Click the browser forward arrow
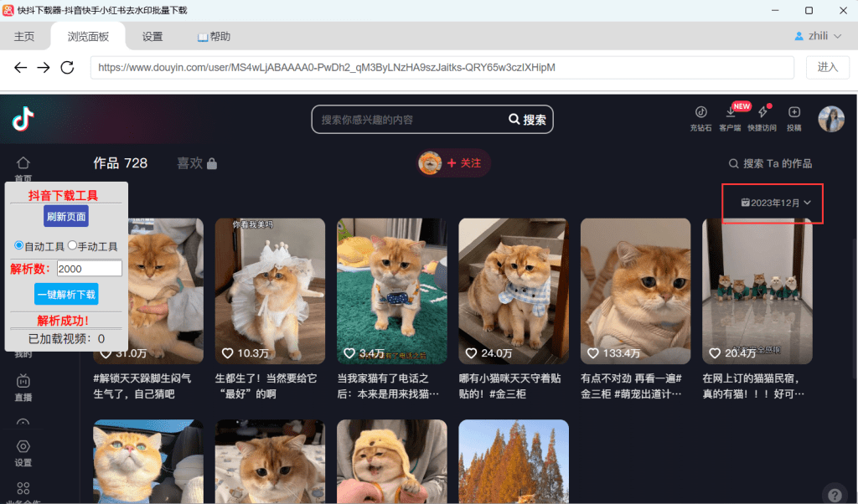858x504 pixels. (x=44, y=67)
